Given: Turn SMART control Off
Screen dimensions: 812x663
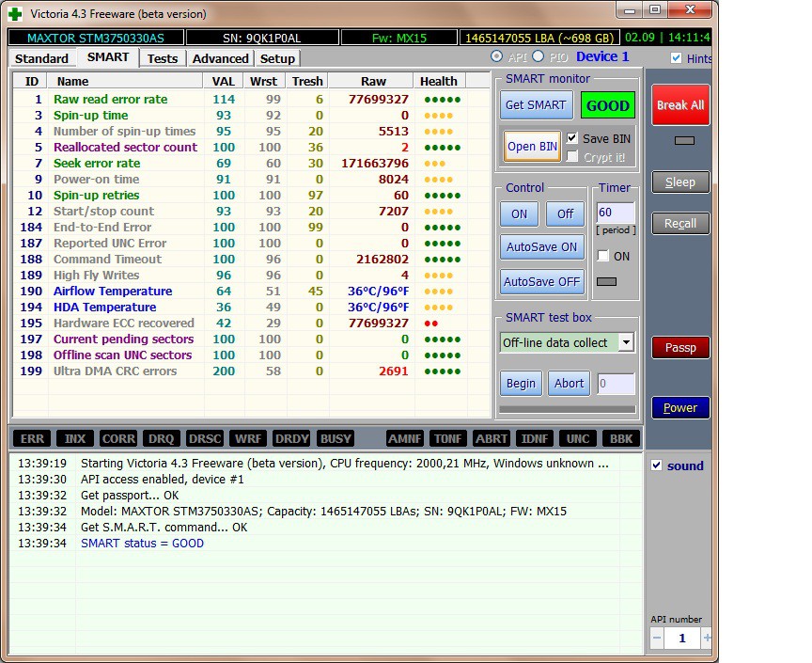Looking at the screenshot, I should click(x=565, y=214).
